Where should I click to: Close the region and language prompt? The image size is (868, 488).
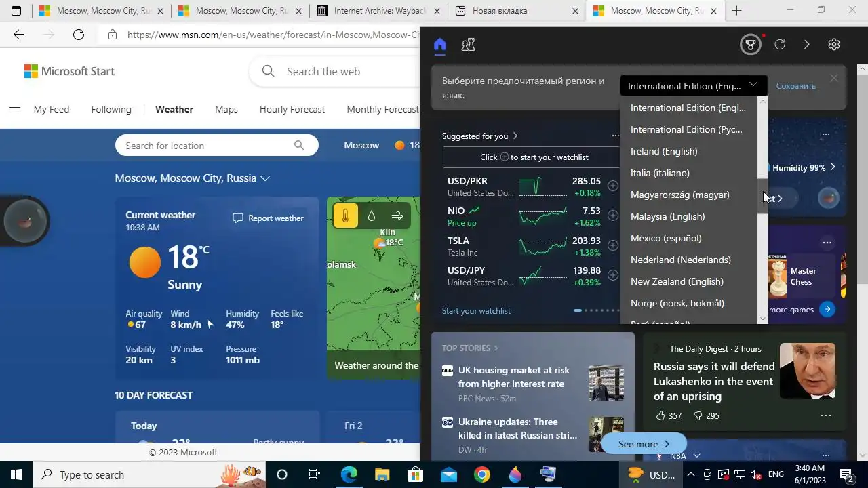[834, 78]
